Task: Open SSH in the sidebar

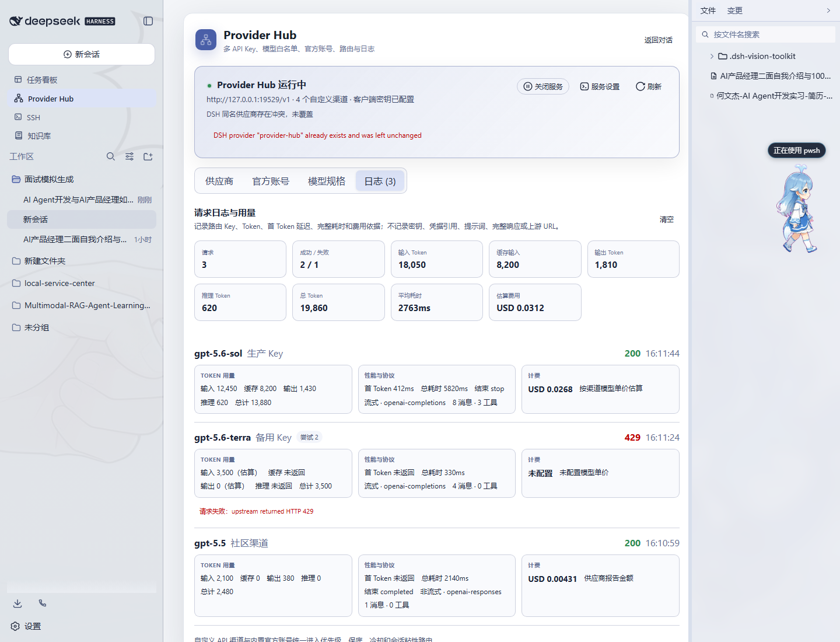Action: (82, 117)
